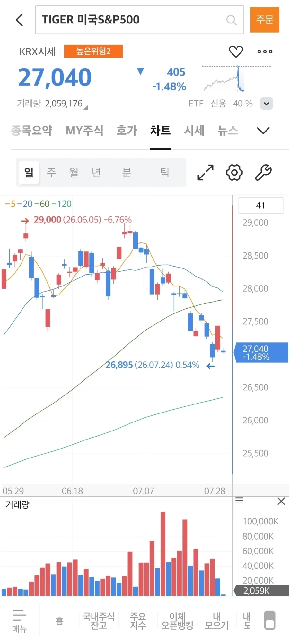Expand the 거래량 volume details triangle
Screen dimensions: 289x644
coord(85,108)
